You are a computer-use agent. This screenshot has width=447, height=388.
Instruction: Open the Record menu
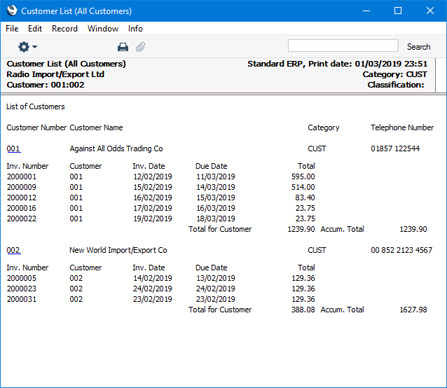[65, 29]
